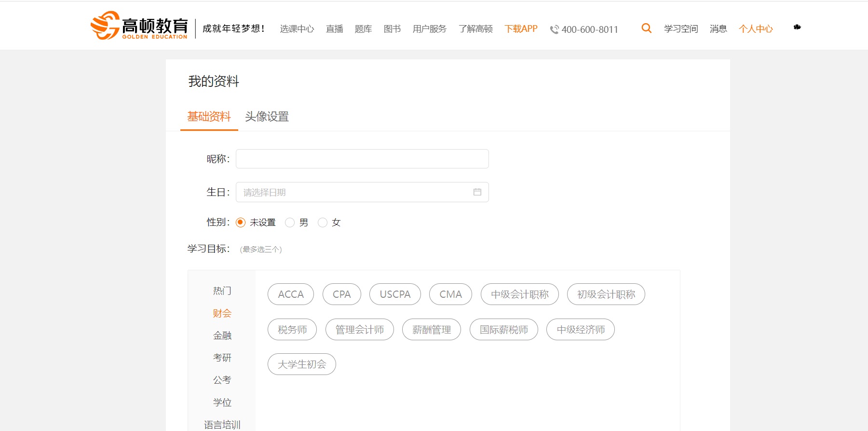Select the 公考 category
868x431 pixels.
[x=222, y=380]
